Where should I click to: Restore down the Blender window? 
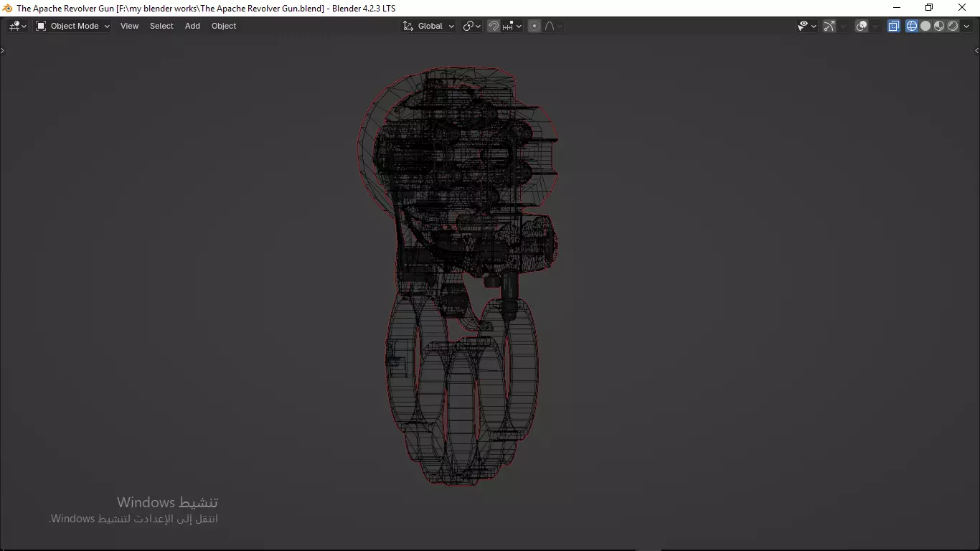tap(929, 8)
